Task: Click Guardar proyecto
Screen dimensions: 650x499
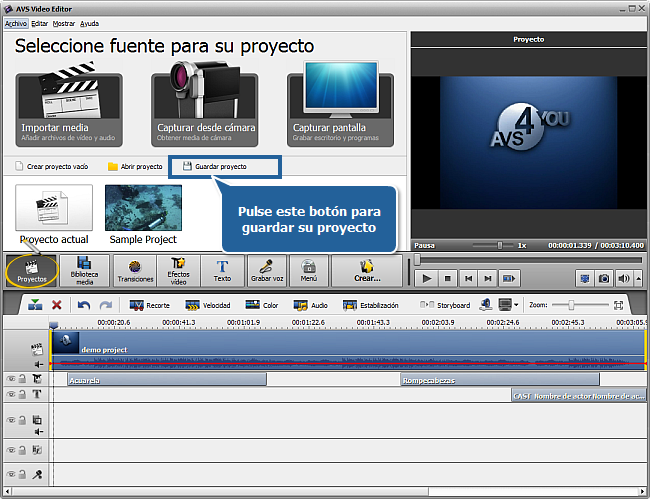Action: 215,167
